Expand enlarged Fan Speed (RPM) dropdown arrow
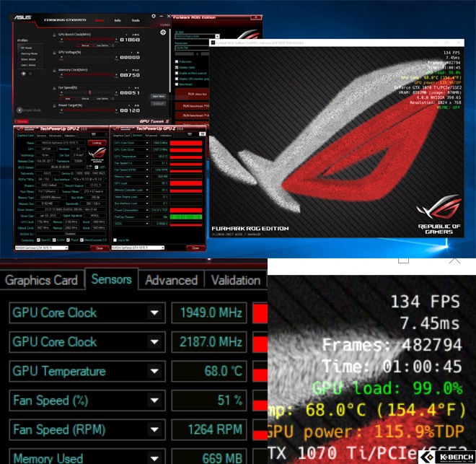Viewport: 476px width, 464px height. point(154,429)
